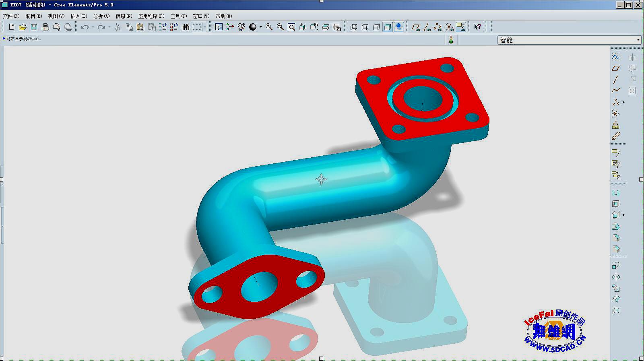Toggle the spin center display
The height and width of the screenshot is (361, 644).
tap(230, 27)
